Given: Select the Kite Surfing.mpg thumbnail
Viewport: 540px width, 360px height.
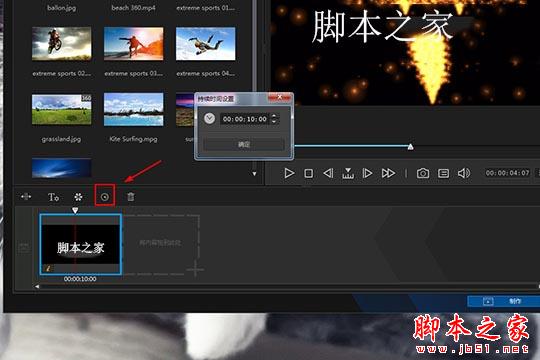Looking at the screenshot, I should [x=134, y=110].
